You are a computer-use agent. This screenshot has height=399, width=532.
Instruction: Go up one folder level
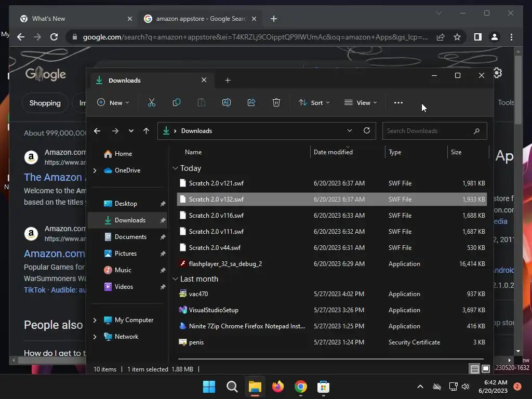point(146,131)
